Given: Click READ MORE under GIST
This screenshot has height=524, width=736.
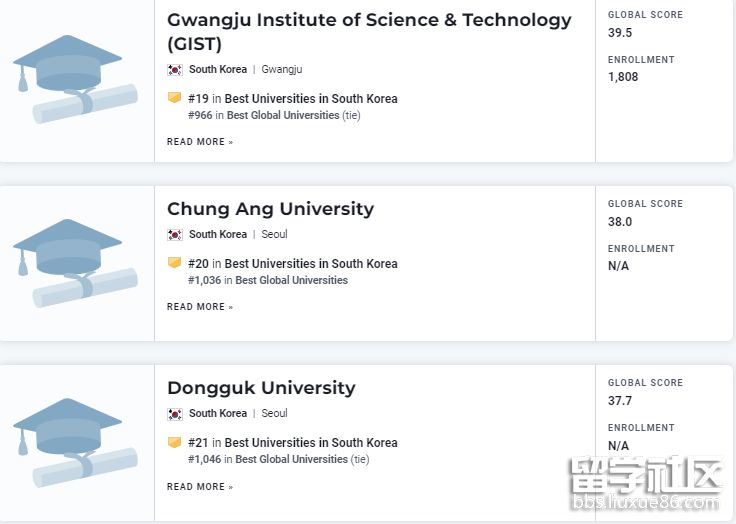Looking at the screenshot, I should (200, 142).
